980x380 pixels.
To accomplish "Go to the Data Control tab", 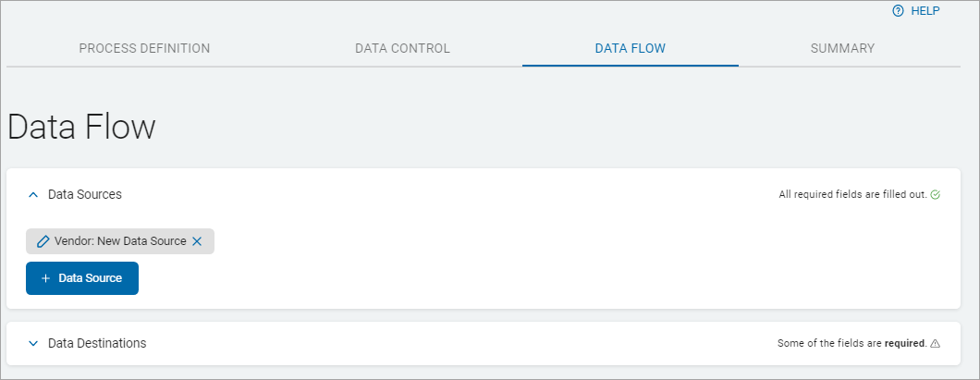I will coord(402,48).
